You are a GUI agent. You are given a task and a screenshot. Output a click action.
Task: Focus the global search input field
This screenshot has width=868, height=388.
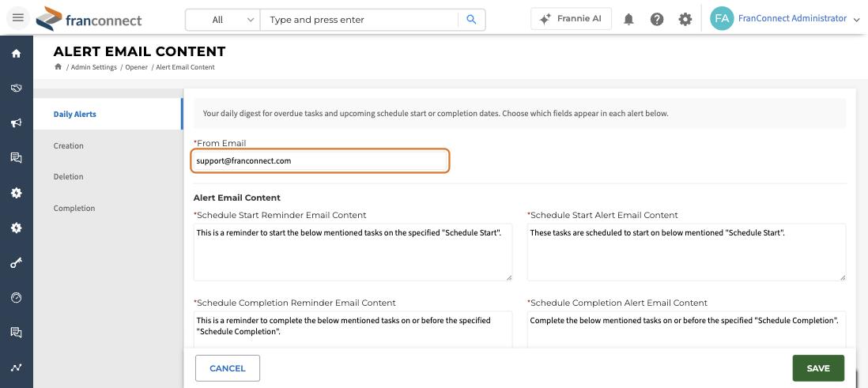(x=360, y=20)
